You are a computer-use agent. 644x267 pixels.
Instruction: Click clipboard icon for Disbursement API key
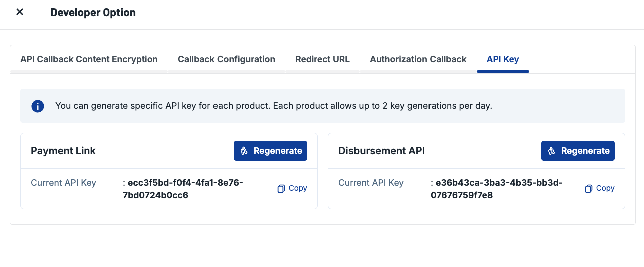click(589, 189)
